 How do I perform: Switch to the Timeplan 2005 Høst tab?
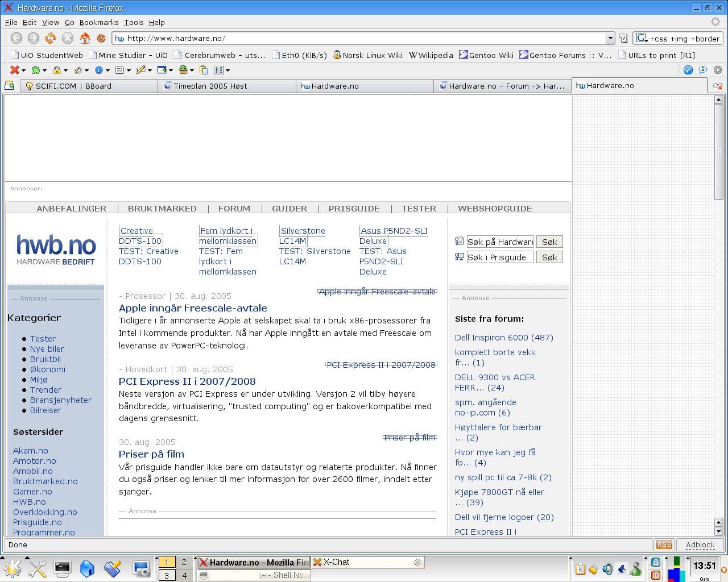tap(227, 86)
